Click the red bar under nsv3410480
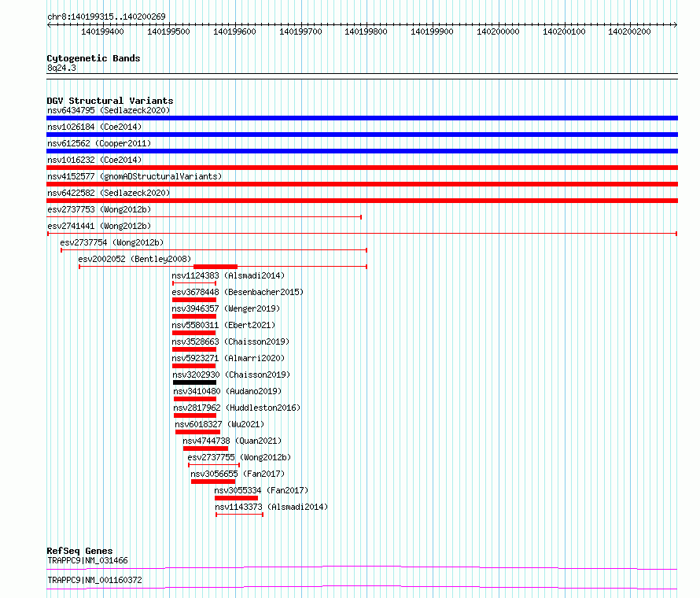This screenshot has height=598, width=700. click(x=195, y=399)
